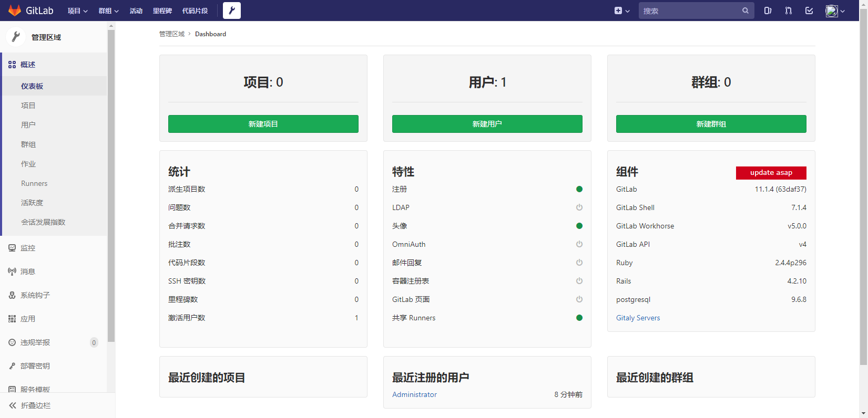Screen dimensions: 868x418
Task: Click the plus new item icon
Action: 618,11
